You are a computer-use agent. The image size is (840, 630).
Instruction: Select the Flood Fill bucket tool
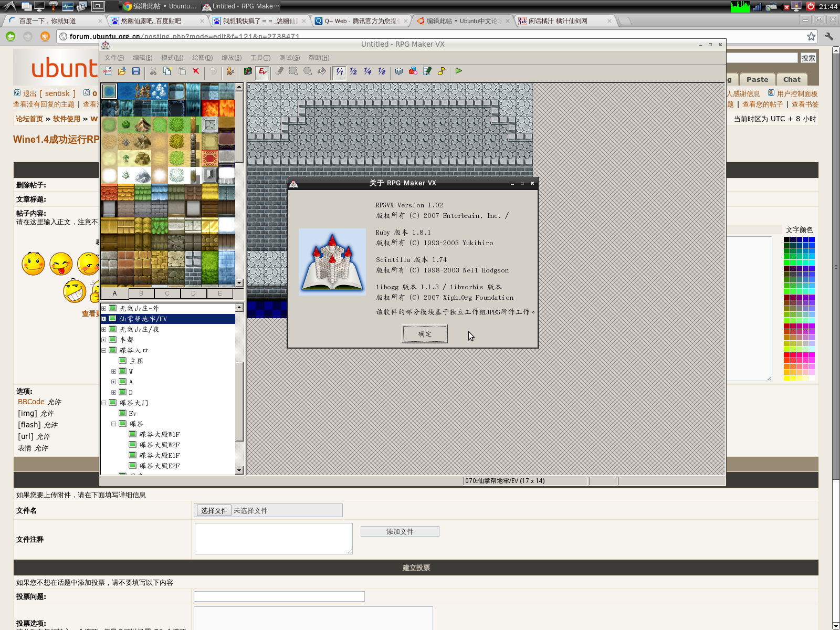(322, 71)
